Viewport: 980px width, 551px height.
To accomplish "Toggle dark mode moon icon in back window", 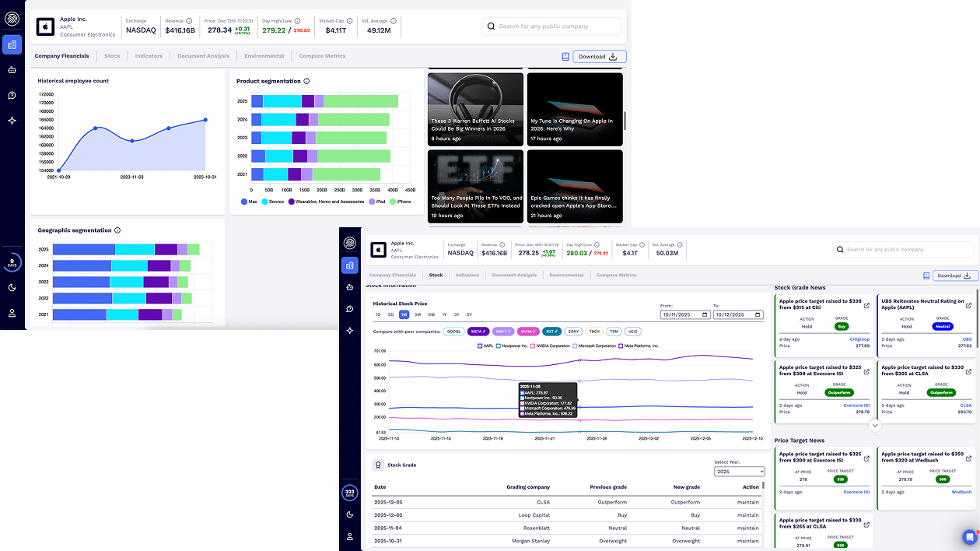I will tap(12, 287).
